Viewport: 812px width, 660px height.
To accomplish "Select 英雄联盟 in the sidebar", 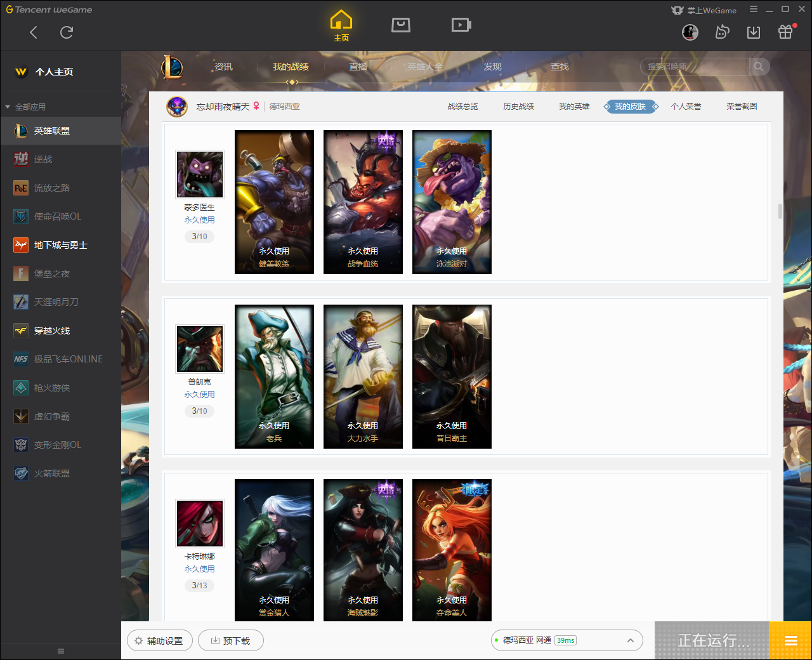I will point(60,131).
